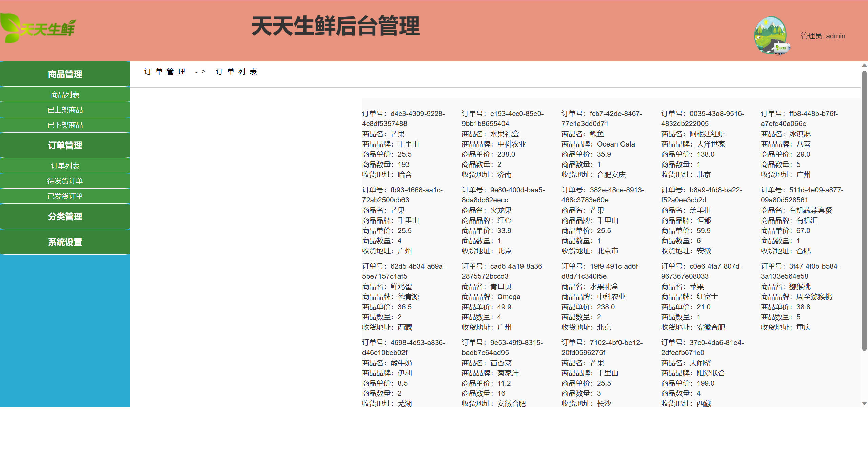This screenshot has height=466, width=868.
Task: Open the 待发货订单 menu item
Action: point(65,181)
